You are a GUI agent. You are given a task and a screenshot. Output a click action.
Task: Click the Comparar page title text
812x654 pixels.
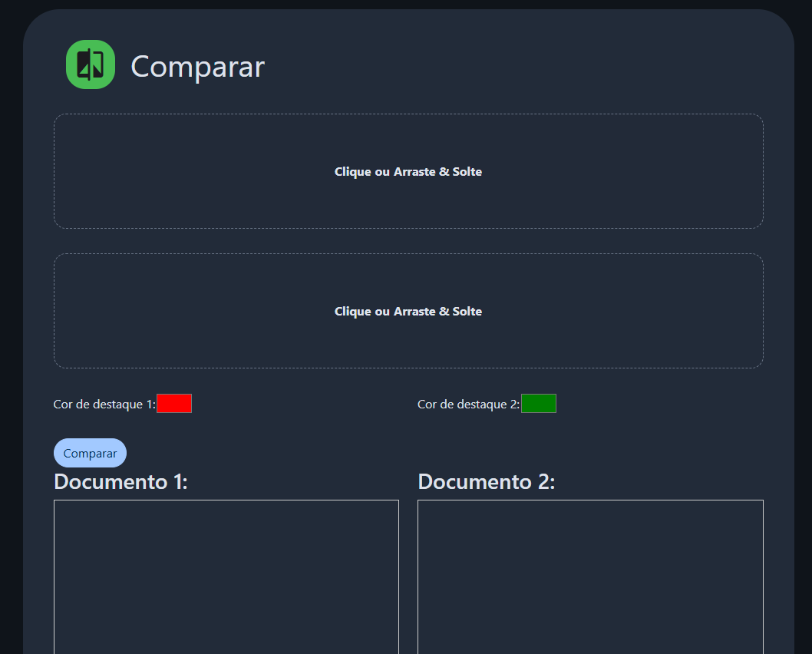coord(197,67)
